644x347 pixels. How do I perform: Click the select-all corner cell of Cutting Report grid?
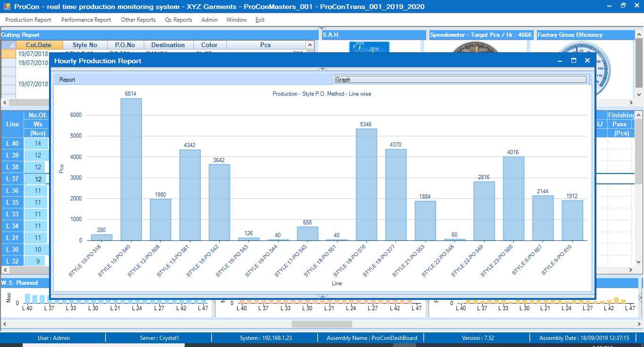[8, 45]
